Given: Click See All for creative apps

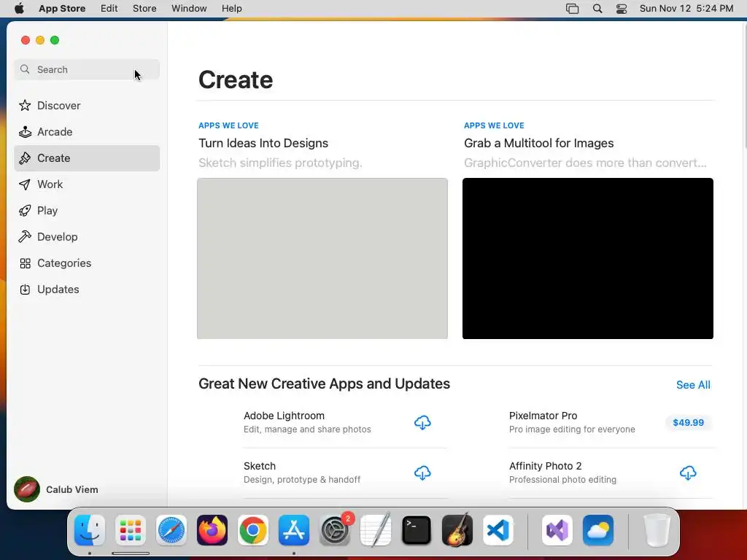Looking at the screenshot, I should [x=693, y=385].
